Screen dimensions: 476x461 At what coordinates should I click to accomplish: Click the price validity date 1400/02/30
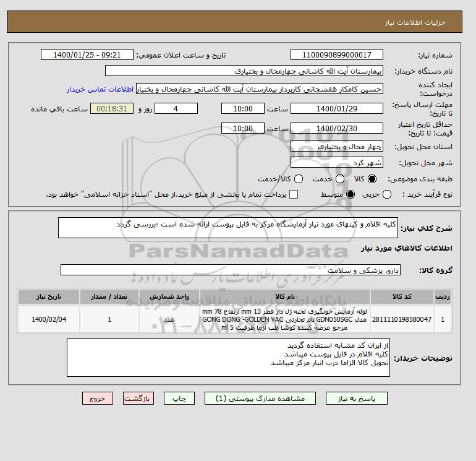tap(337, 128)
